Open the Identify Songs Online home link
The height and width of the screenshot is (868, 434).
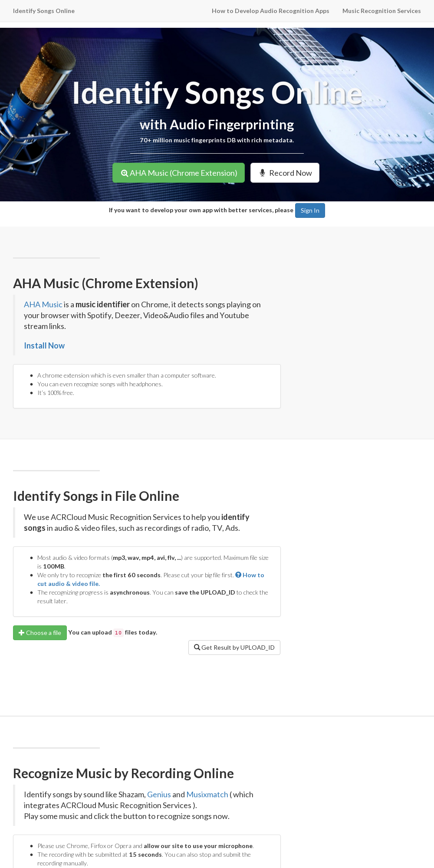(x=44, y=11)
